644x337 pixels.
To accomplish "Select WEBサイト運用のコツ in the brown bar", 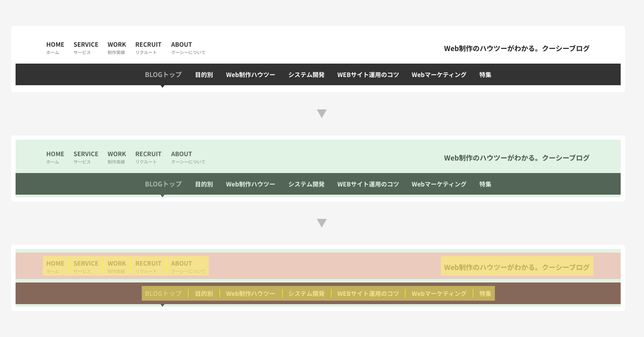I will tap(368, 293).
